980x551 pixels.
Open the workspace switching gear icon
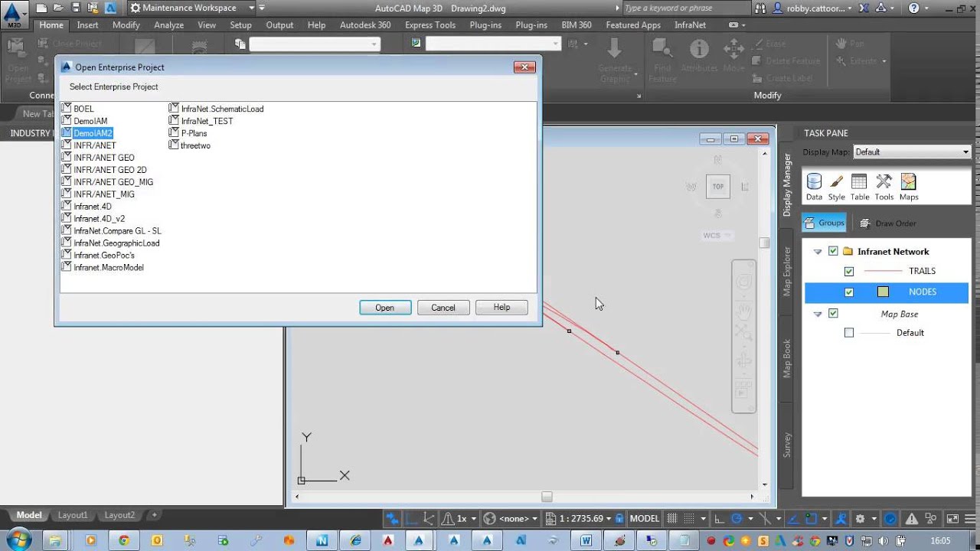tap(860, 518)
